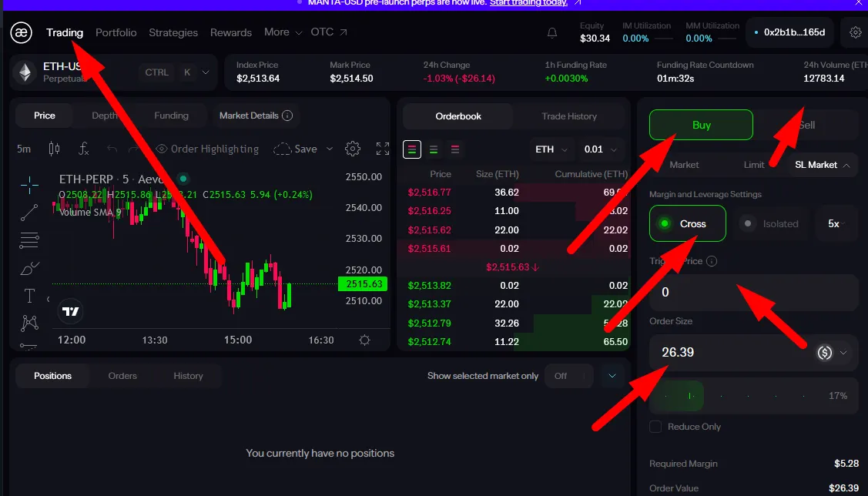Viewport: 868px width, 496px height.
Task: Open the indicators fx menu
Action: click(84, 149)
